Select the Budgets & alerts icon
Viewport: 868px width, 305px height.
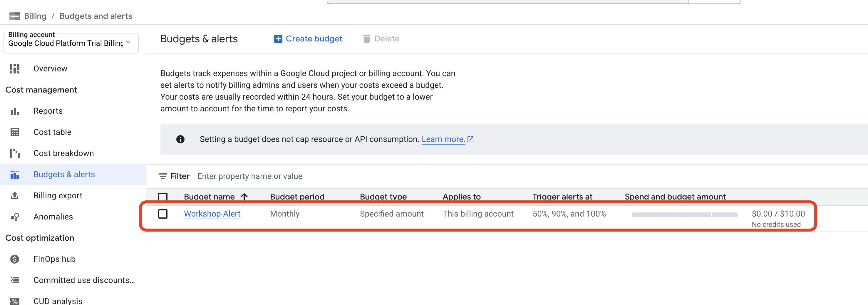coord(15,175)
